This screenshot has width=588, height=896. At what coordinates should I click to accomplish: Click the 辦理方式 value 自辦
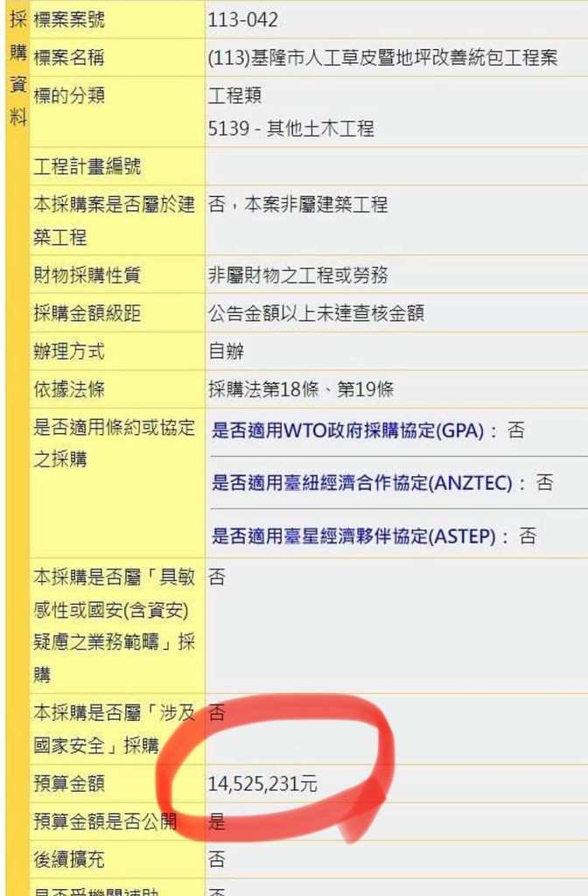click(226, 351)
